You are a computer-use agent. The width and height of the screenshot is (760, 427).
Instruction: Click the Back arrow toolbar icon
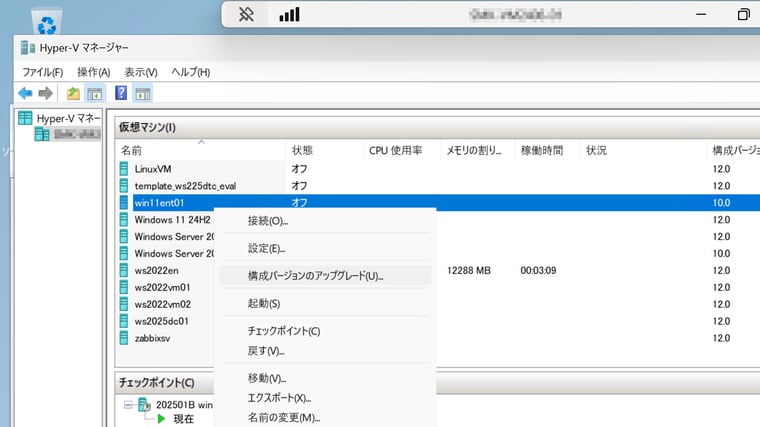25,93
